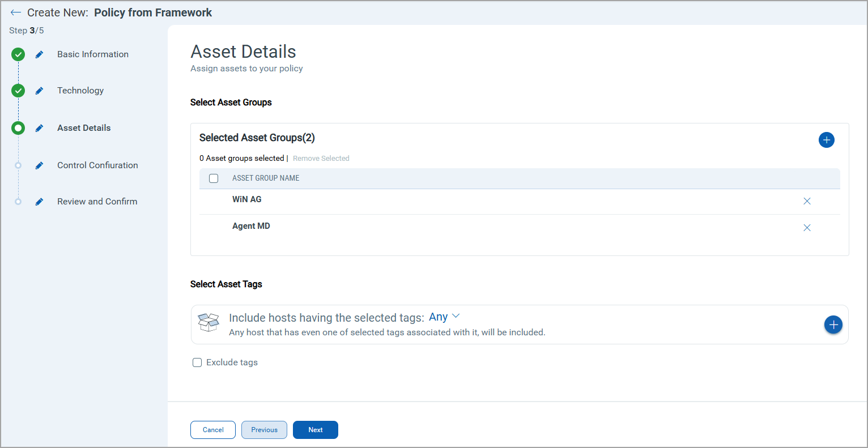Click the pencil icon for Control Configuration
This screenshot has width=868, height=448.
coord(39,165)
